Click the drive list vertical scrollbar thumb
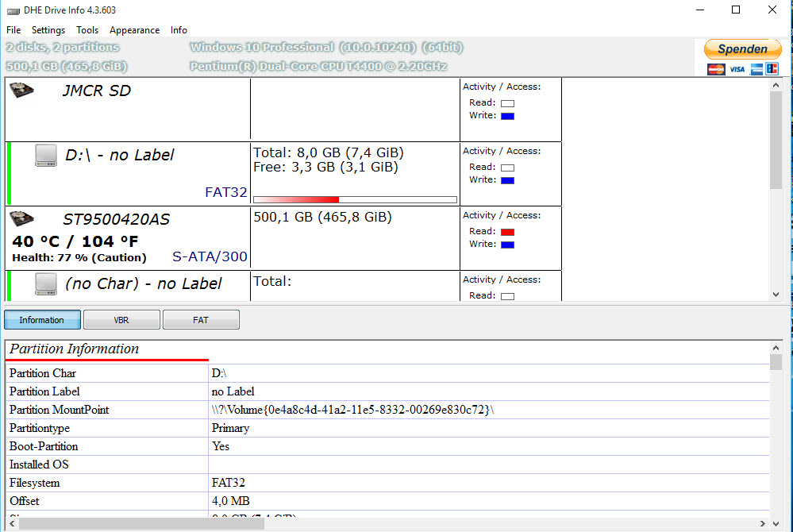This screenshot has height=532, width=793. pos(776,141)
